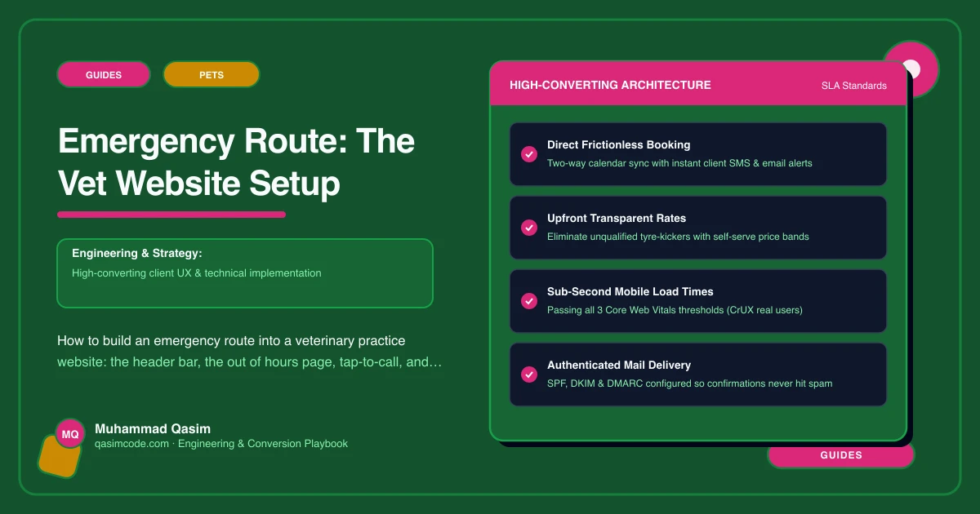Select the check icon beside Upfront Transparent Rates

click(x=528, y=228)
